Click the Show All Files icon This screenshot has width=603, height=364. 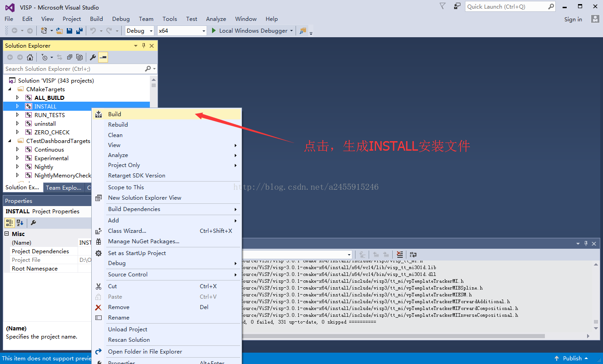(x=79, y=57)
